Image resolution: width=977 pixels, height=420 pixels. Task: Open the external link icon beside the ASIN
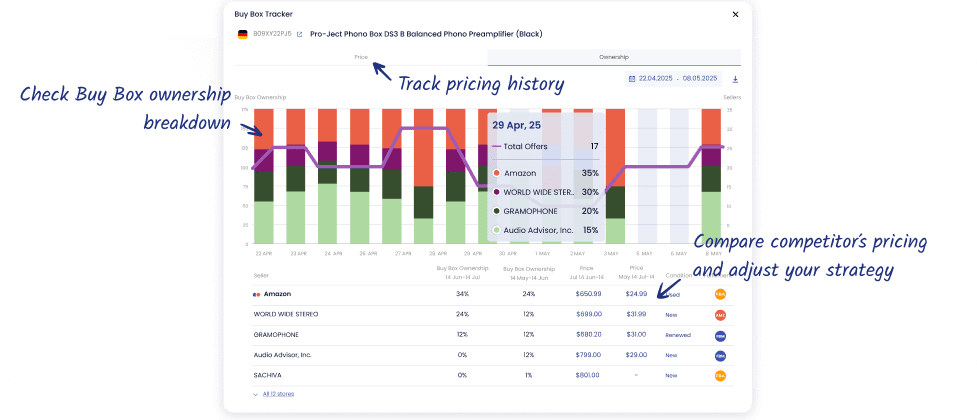tap(299, 34)
